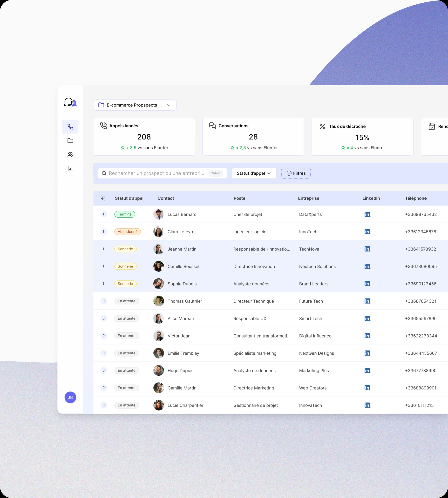Open the folder icon in sidebar

click(70, 141)
